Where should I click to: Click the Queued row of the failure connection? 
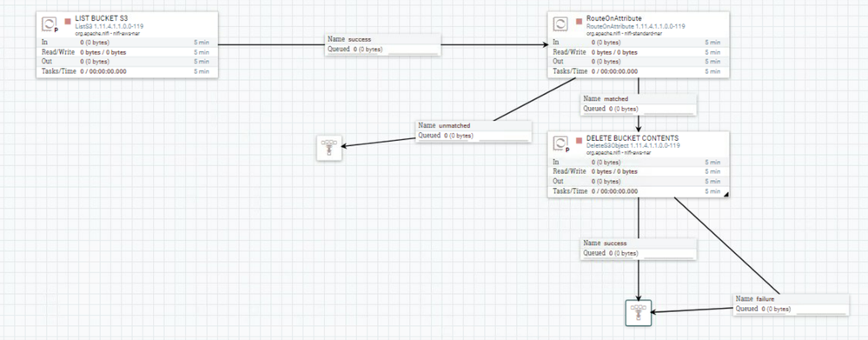[791, 309]
